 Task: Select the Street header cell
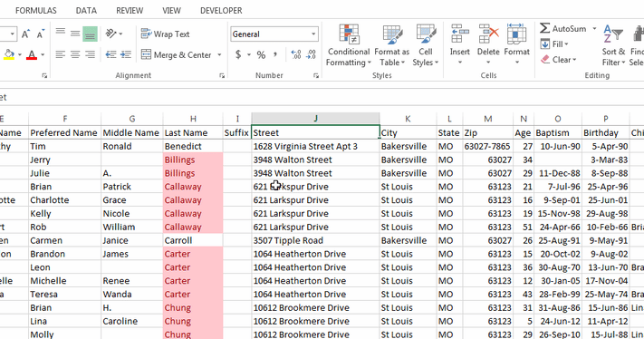coord(315,132)
